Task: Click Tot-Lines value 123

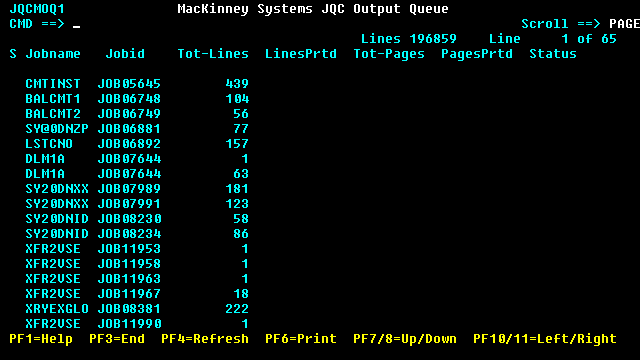Action: click(237, 204)
